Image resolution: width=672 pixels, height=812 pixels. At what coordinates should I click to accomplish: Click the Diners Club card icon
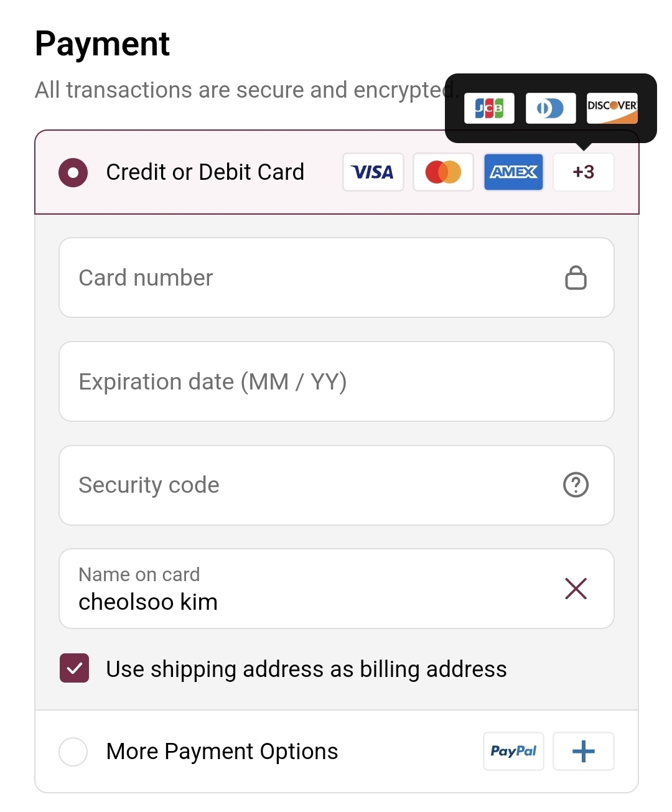[x=550, y=108]
